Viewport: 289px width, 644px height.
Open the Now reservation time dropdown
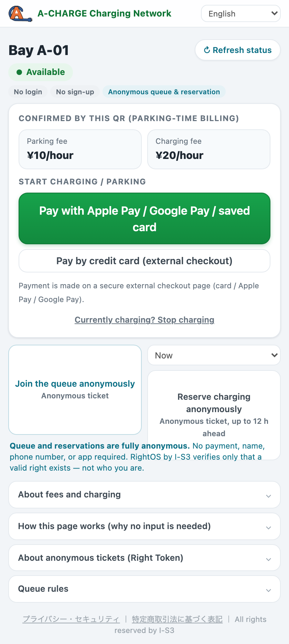214,355
